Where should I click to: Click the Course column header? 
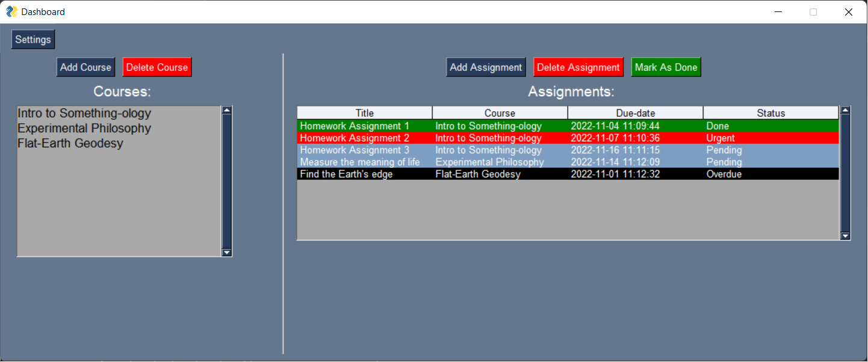click(500, 112)
